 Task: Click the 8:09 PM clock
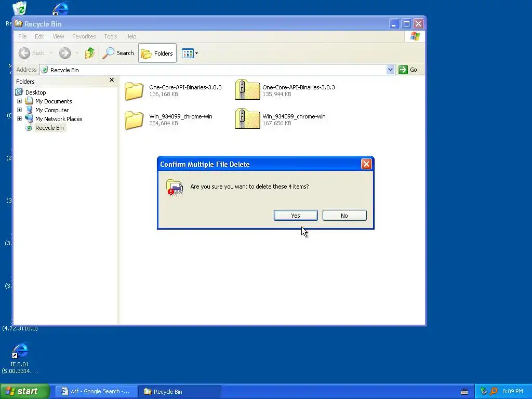click(x=513, y=391)
